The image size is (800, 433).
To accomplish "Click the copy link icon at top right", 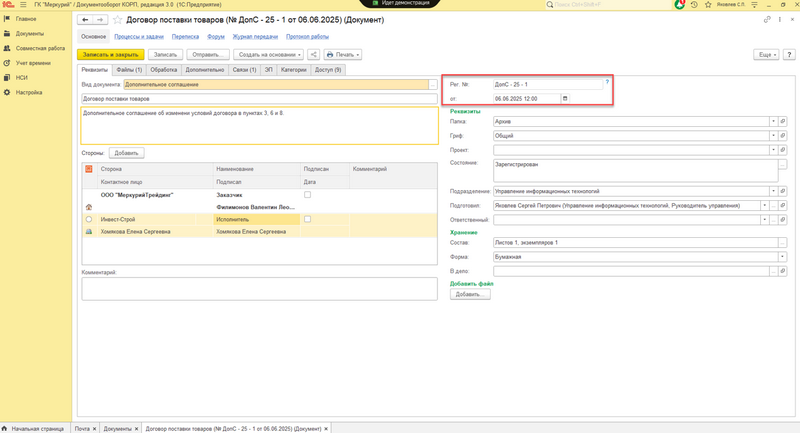I will point(767,20).
